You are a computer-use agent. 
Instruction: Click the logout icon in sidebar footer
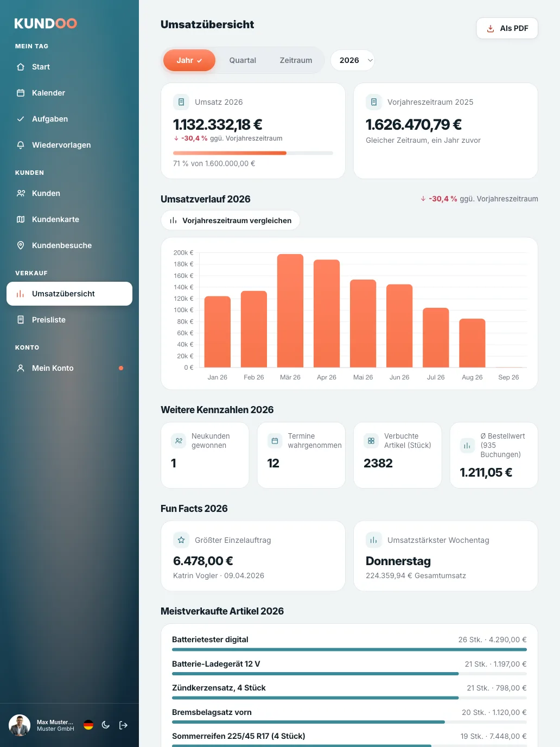point(123,725)
